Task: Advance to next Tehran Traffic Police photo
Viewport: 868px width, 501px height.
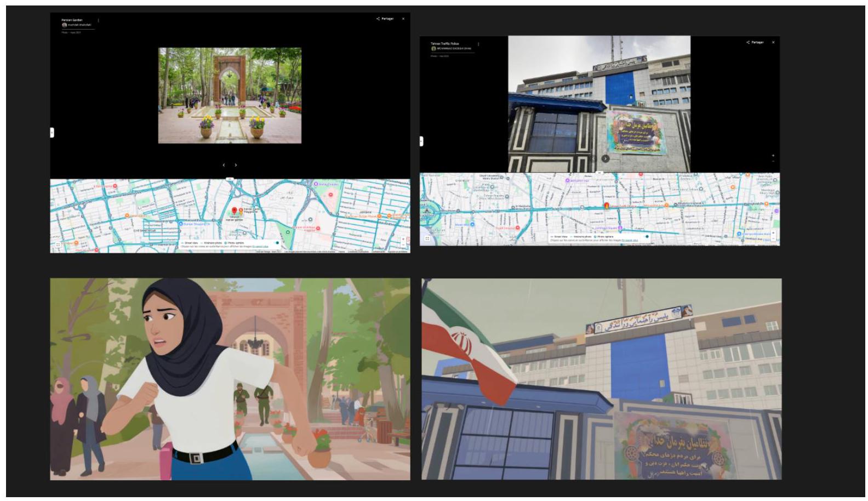Action: pyautogui.click(x=606, y=158)
